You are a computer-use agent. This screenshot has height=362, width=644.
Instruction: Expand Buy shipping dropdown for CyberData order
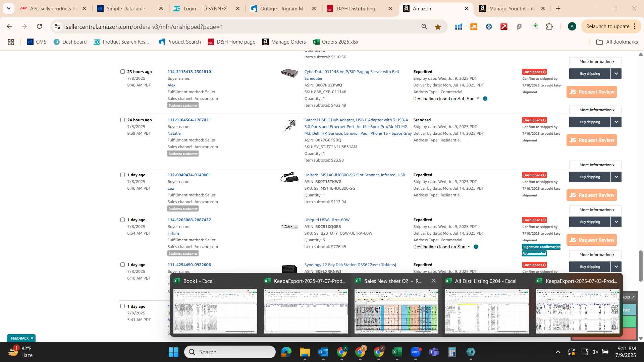616,74
